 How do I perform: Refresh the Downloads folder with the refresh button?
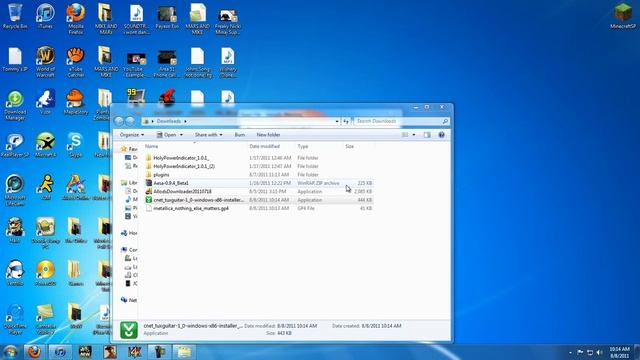point(346,121)
